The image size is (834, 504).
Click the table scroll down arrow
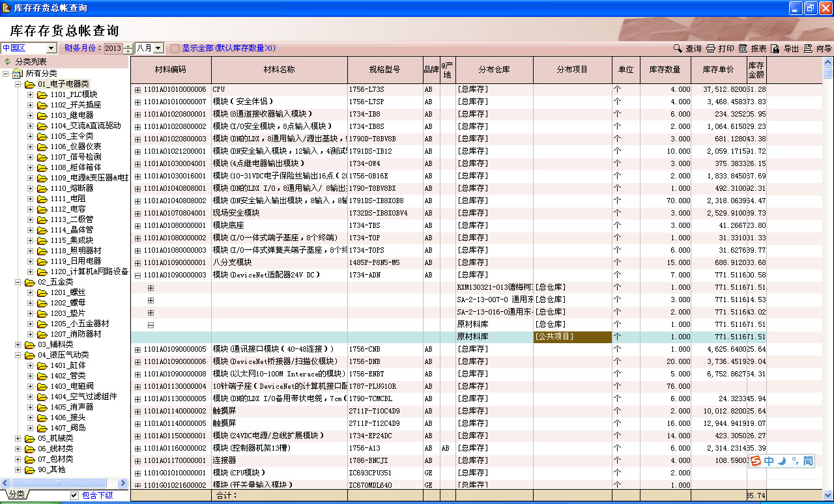(827, 495)
